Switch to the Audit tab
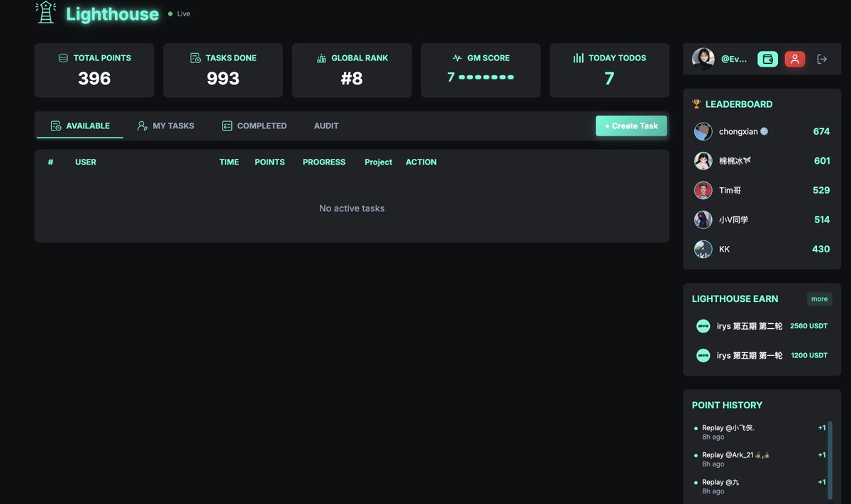 pos(326,125)
